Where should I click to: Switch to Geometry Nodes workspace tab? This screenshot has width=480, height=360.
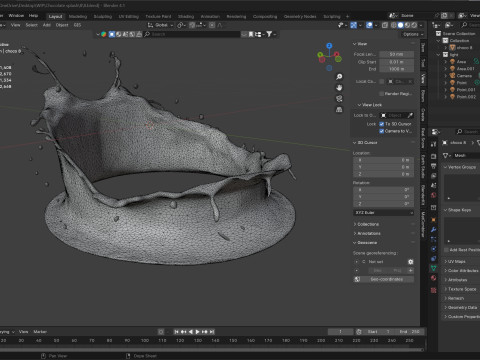(300, 16)
